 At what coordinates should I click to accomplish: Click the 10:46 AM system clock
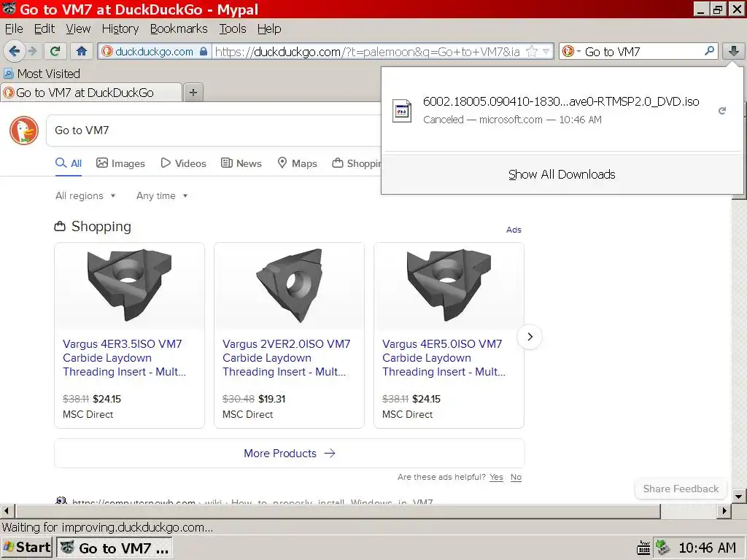pos(707,548)
